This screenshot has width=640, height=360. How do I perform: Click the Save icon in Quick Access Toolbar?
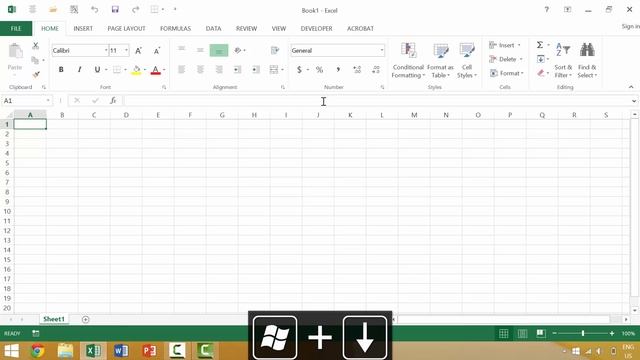(x=115, y=9)
